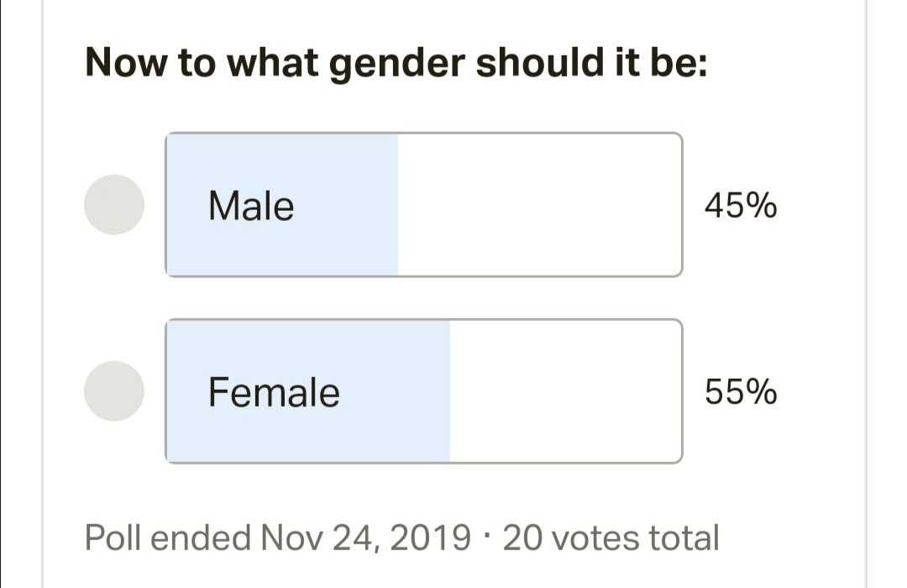
Task: Click the word Male in the poll
Action: [x=251, y=206]
